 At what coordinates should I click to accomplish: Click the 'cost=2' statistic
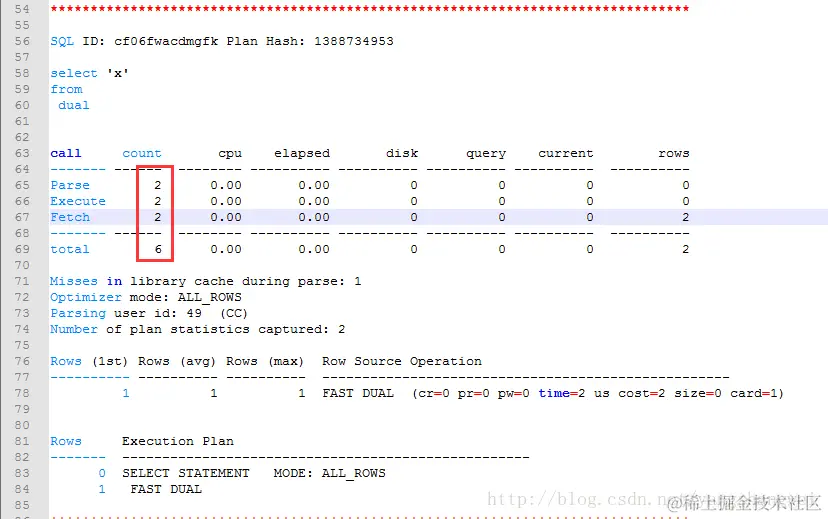642,393
